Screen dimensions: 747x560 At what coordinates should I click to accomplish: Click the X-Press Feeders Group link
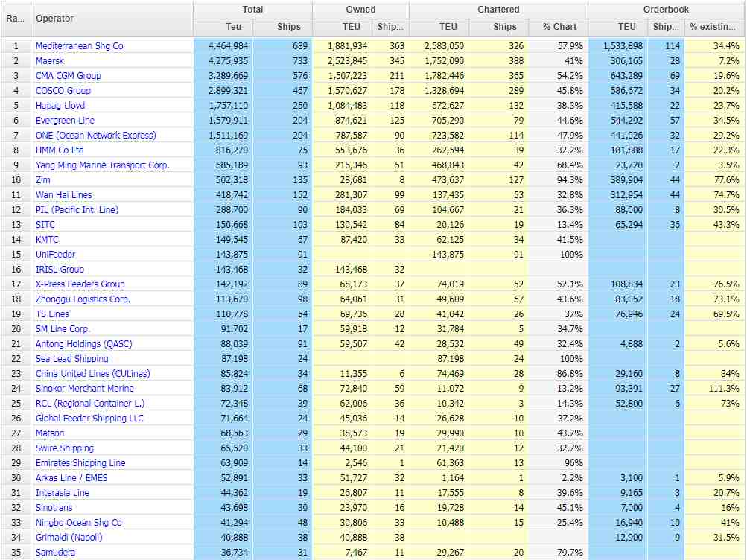coord(80,284)
